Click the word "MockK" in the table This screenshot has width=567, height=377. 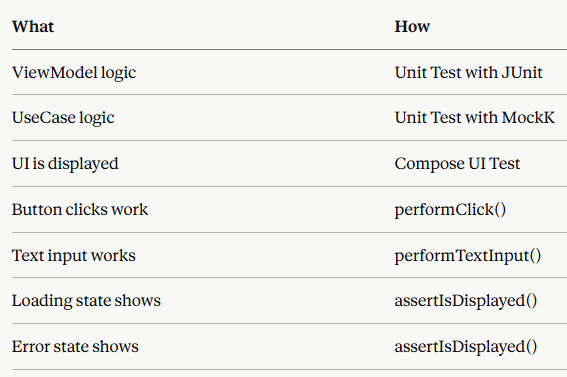[x=528, y=118]
